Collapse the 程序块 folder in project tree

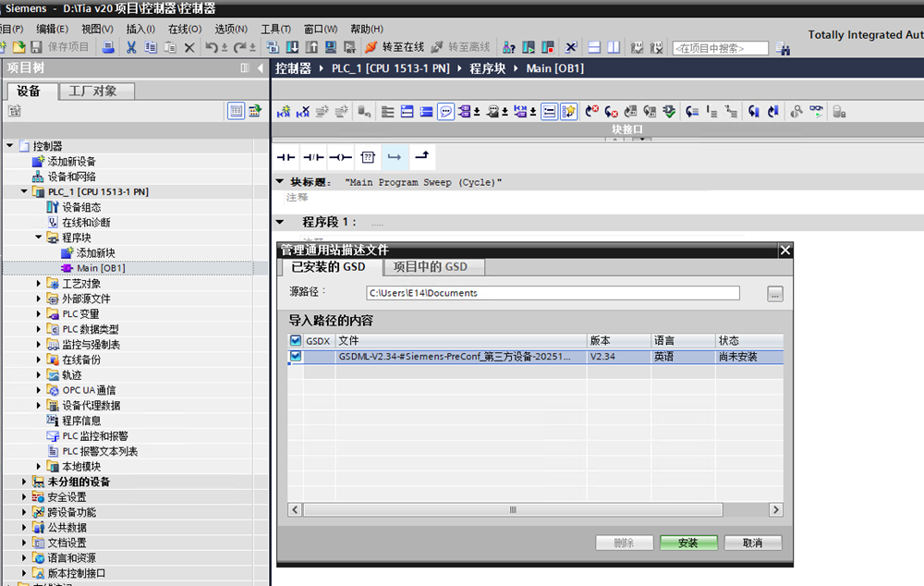click(x=39, y=238)
